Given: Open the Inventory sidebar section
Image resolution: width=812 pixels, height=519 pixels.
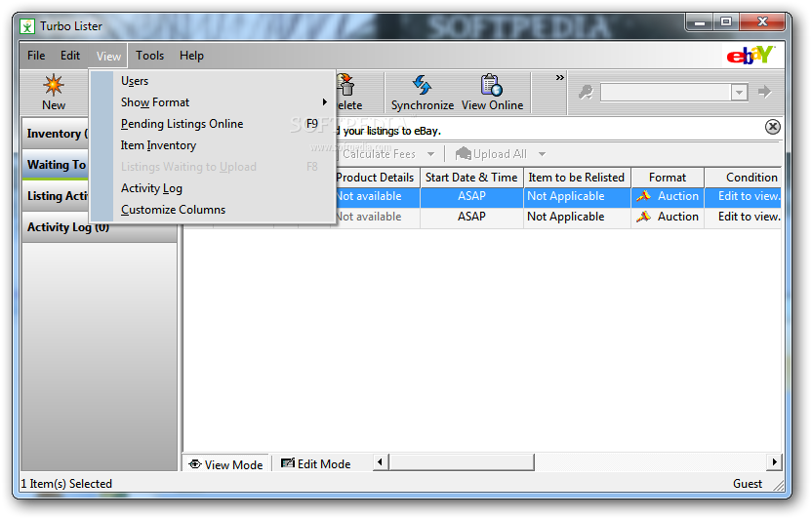Looking at the screenshot, I should 56,134.
